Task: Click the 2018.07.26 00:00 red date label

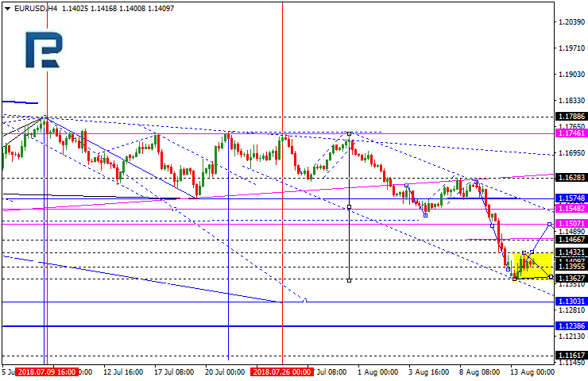Action: [x=282, y=372]
